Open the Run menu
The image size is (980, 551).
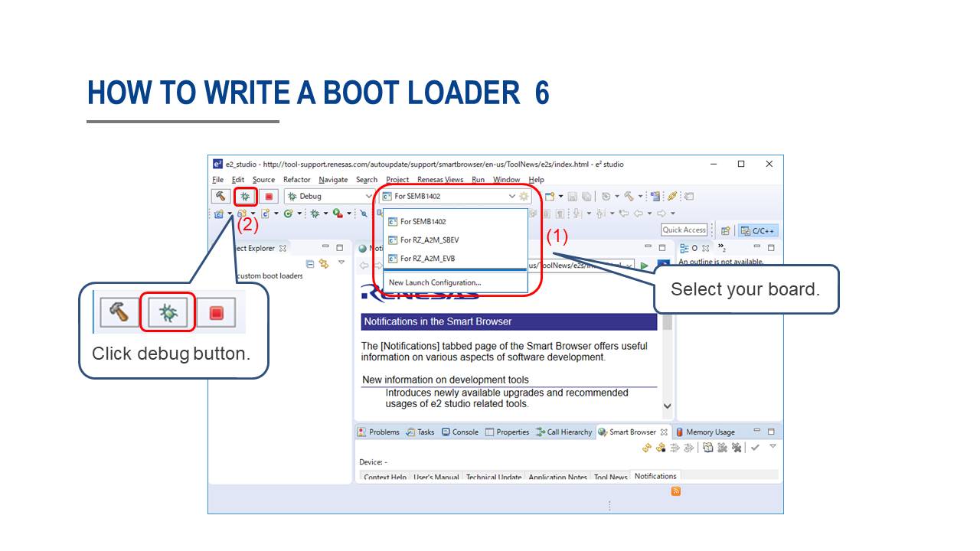pyautogui.click(x=478, y=180)
